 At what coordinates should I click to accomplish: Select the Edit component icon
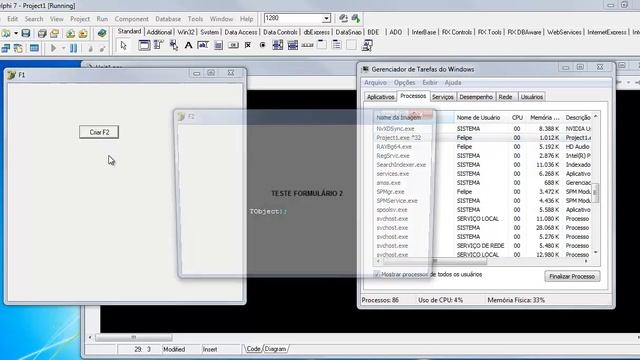tap(203, 45)
